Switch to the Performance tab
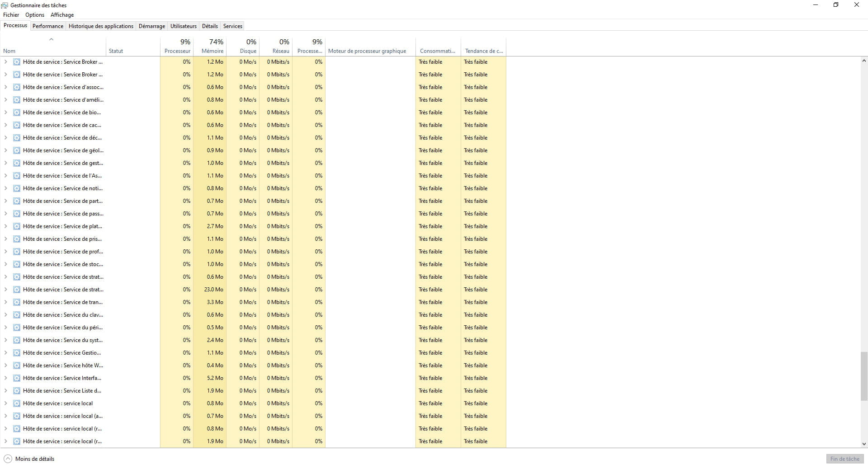The width and height of the screenshot is (868, 468). (47, 26)
